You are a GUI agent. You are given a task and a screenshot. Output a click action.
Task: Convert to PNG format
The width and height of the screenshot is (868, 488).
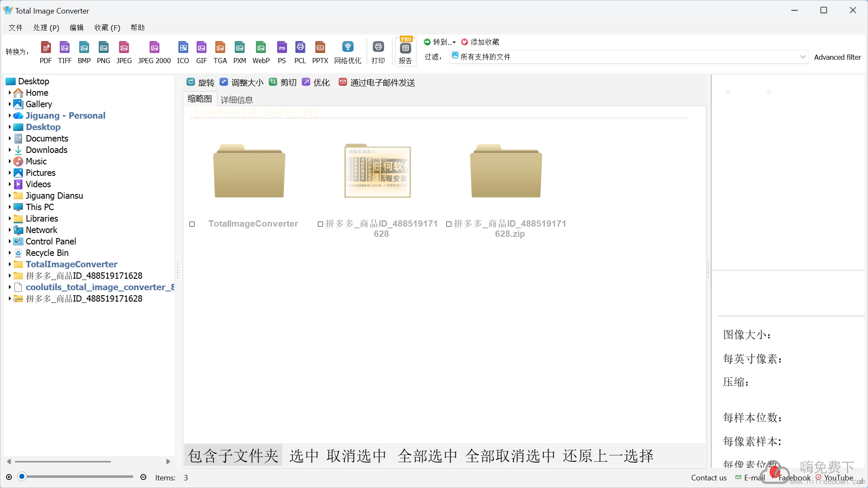[103, 52]
